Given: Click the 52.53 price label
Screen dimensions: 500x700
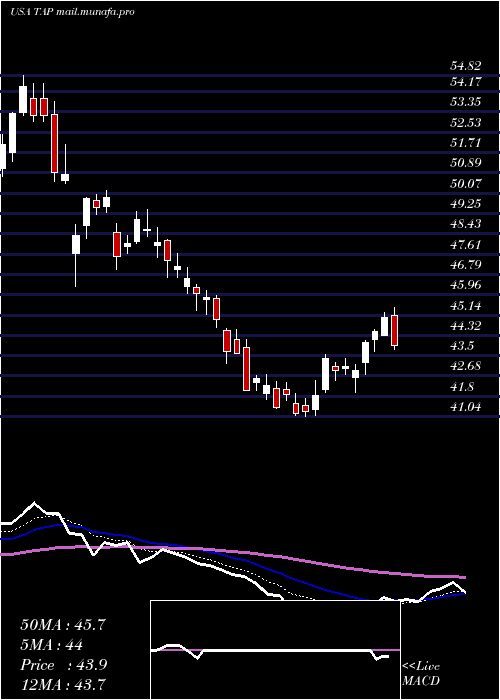Looking at the screenshot, I should [x=466, y=122].
